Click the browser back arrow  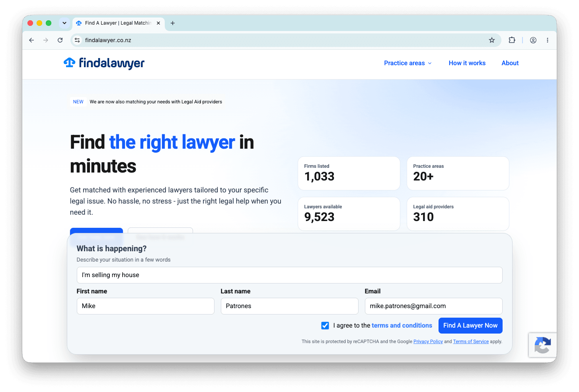pos(31,40)
